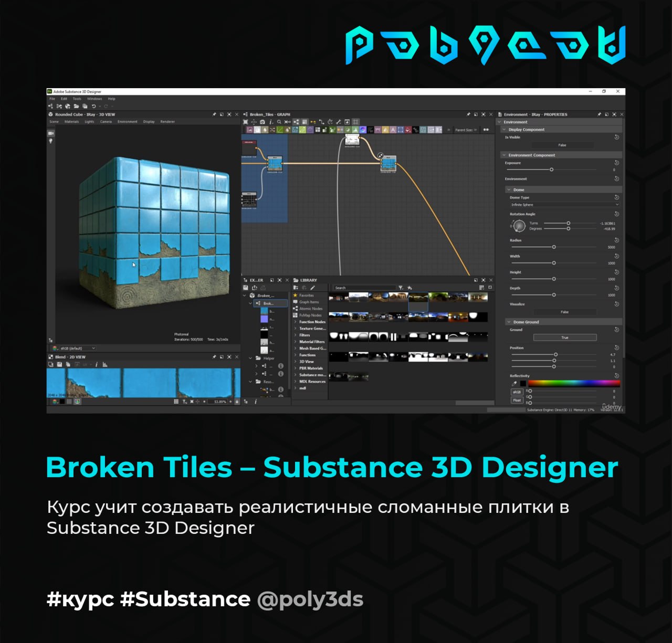Image resolution: width=672 pixels, height=643 pixels.
Task: Reset the Exposure value with its revert icon
Action: pos(617,163)
